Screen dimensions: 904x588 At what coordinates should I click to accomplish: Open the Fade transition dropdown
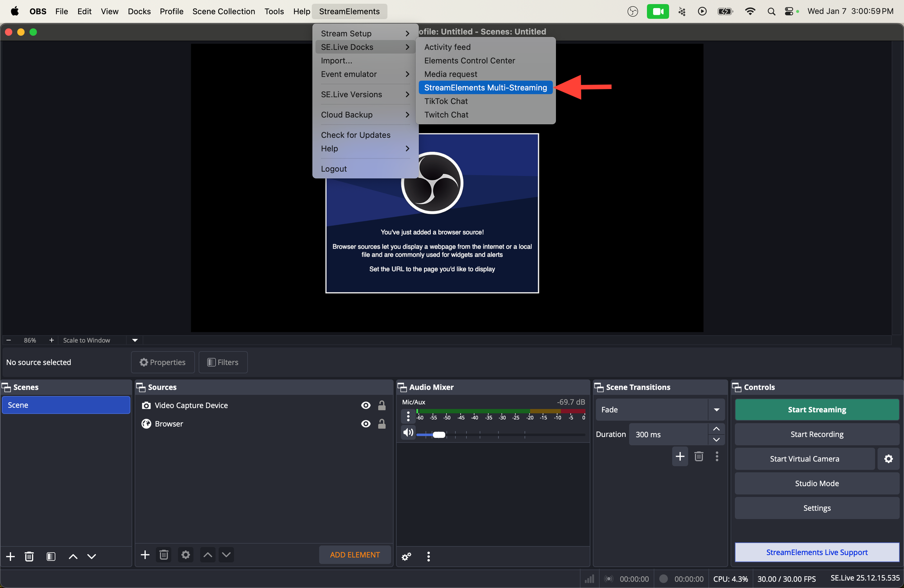[716, 410]
